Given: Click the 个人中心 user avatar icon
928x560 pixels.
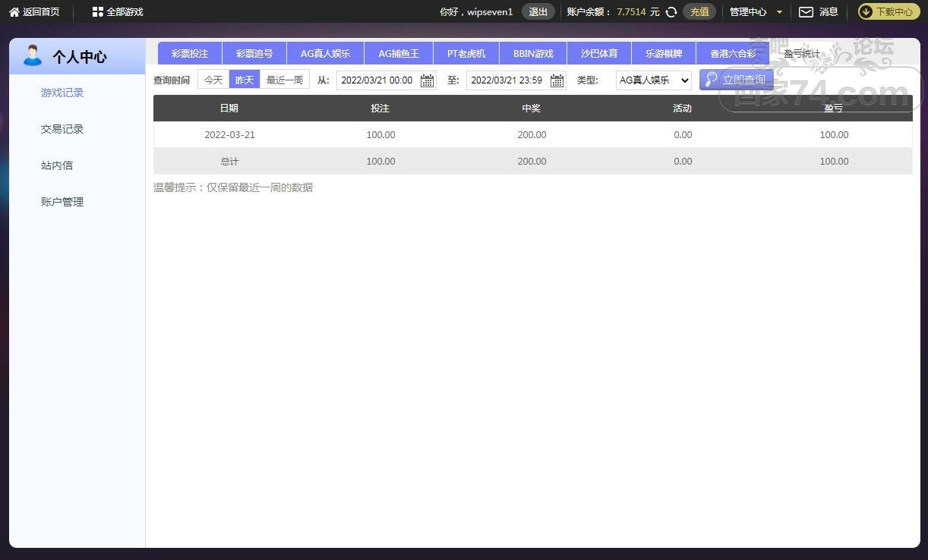Looking at the screenshot, I should pyautogui.click(x=33, y=56).
